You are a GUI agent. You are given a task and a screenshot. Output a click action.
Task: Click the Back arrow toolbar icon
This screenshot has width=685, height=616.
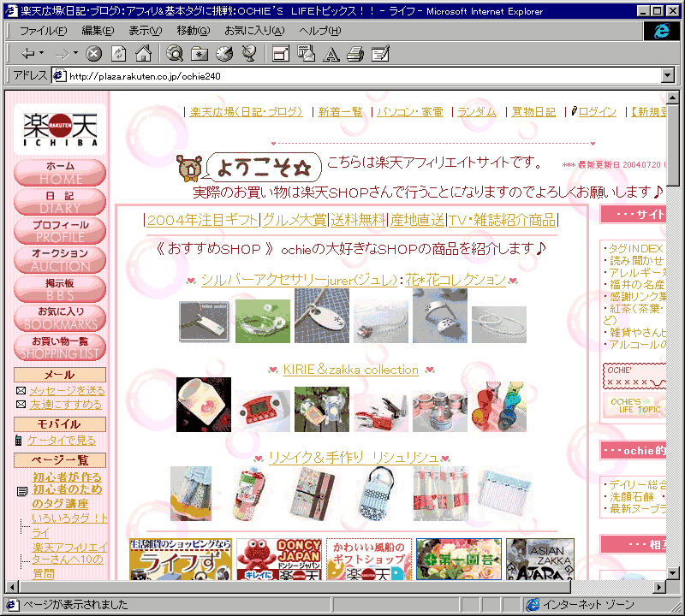(x=28, y=54)
